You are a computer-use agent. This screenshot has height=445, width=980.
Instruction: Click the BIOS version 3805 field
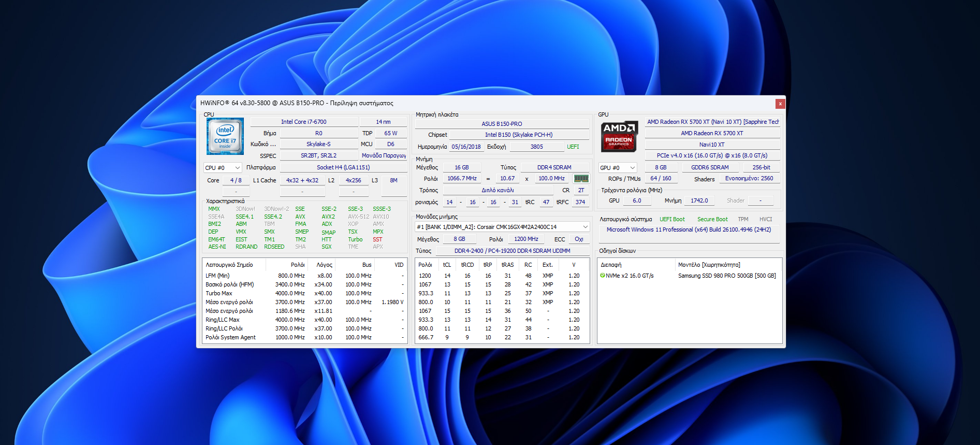point(537,147)
